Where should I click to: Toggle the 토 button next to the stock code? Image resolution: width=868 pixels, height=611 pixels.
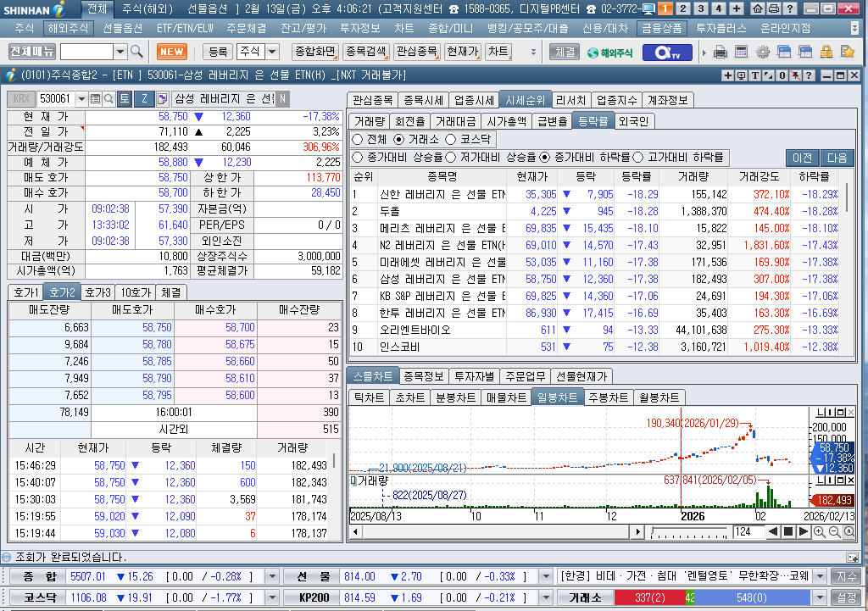(x=125, y=99)
